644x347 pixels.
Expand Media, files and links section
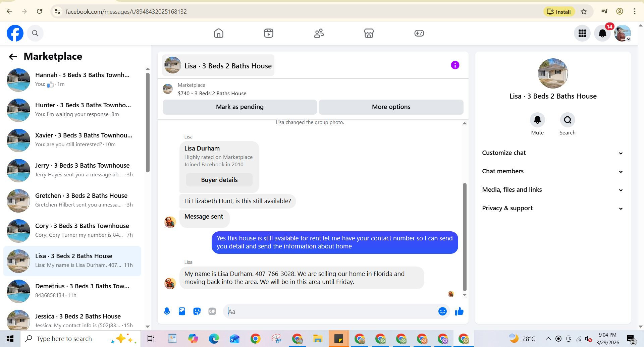553,190
